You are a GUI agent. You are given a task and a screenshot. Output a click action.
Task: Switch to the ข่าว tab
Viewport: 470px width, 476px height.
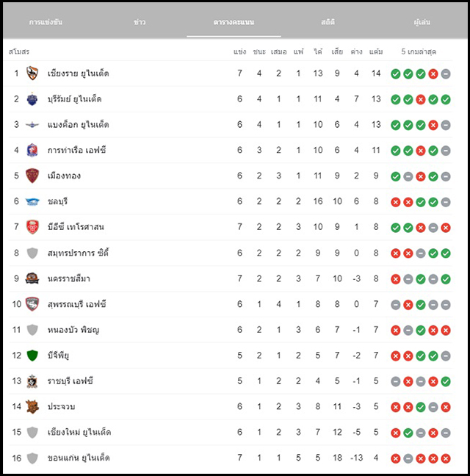[x=140, y=22]
